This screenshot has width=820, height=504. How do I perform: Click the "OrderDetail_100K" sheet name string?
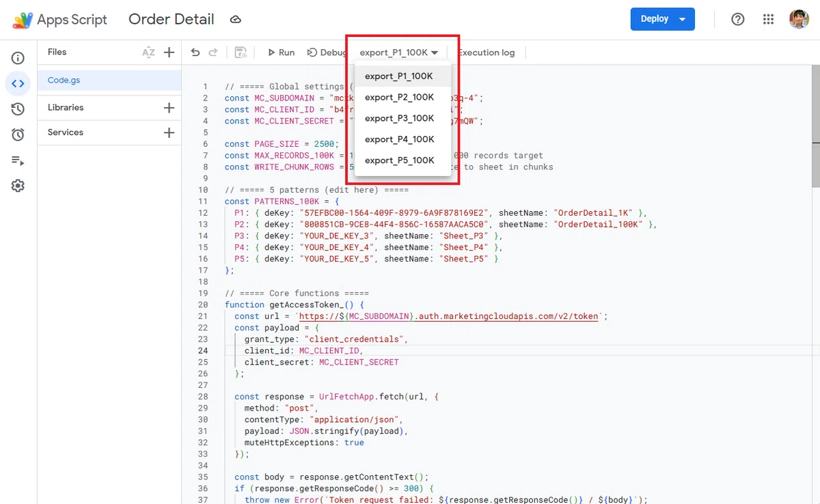[x=599, y=225]
